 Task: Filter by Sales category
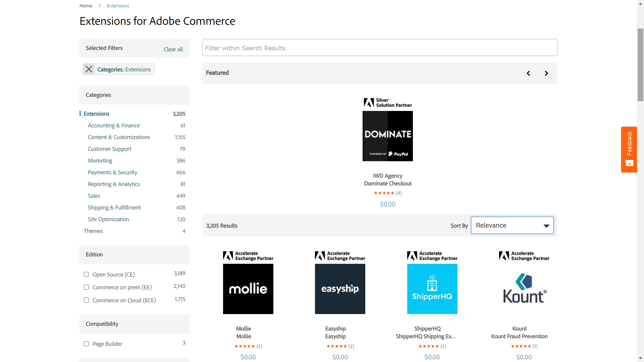tap(94, 196)
